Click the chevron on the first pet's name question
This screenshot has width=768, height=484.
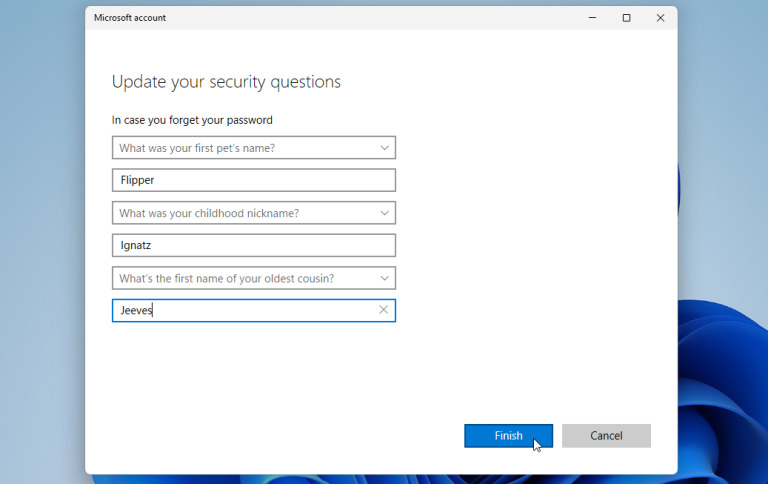tap(384, 148)
